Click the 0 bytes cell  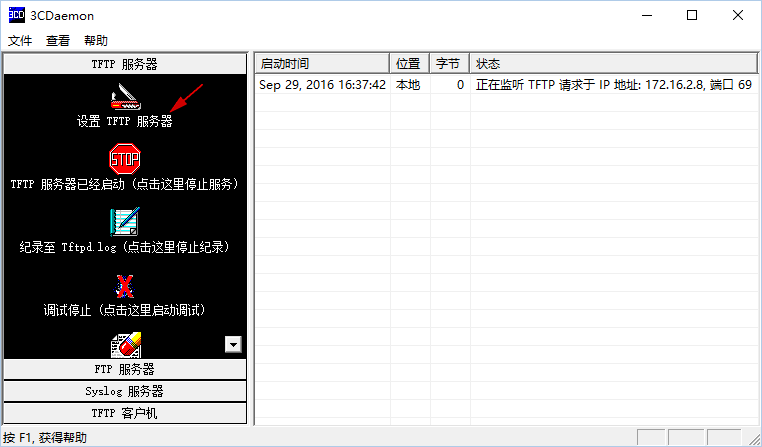pos(460,85)
